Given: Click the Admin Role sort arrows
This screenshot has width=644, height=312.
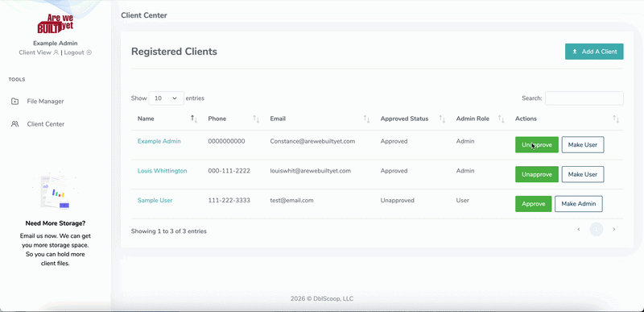Looking at the screenshot, I should 501,119.
